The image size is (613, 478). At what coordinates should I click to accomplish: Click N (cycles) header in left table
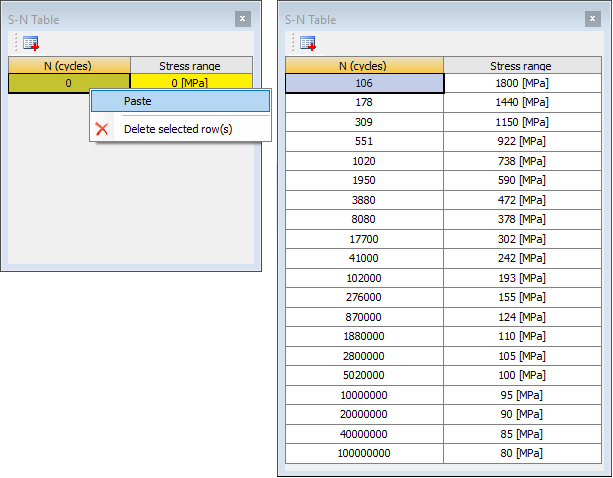(69, 65)
